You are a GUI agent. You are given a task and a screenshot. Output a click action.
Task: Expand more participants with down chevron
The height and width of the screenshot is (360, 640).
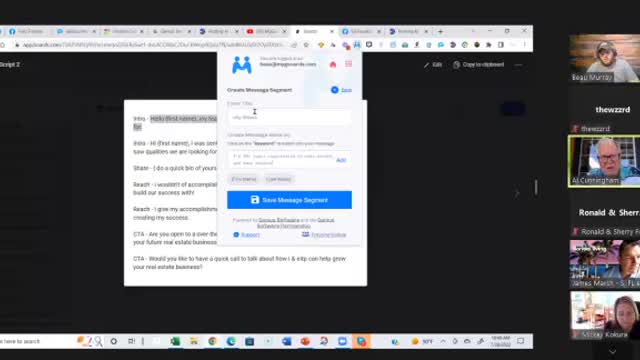pyautogui.click(x=612, y=351)
